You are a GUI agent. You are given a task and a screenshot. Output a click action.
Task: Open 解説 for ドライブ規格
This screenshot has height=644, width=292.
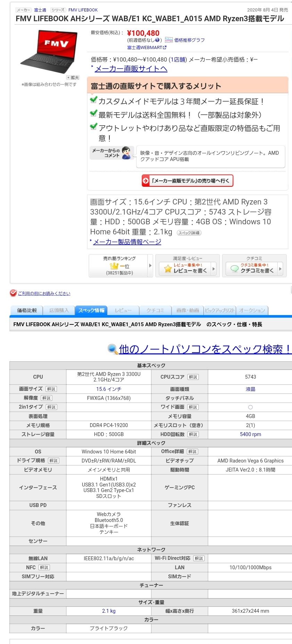(53, 461)
